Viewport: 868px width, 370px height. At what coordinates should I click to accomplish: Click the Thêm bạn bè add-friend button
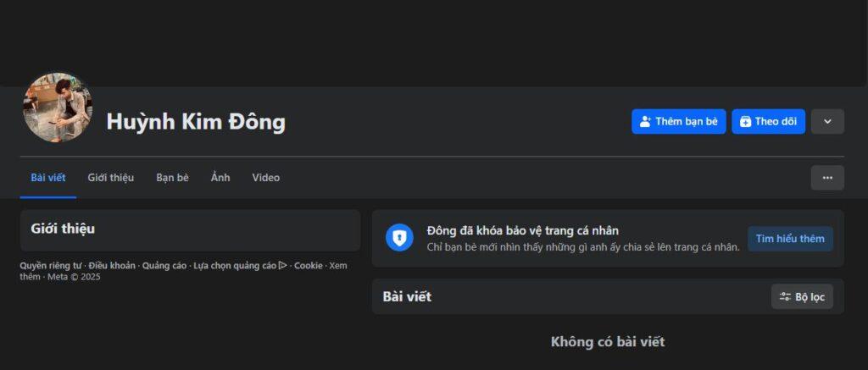click(x=678, y=121)
